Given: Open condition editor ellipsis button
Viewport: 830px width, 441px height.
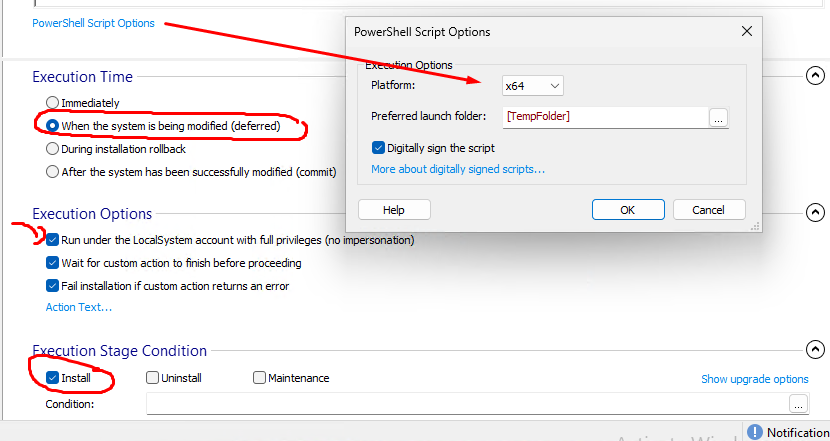Looking at the screenshot, I should (x=798, y=404).
